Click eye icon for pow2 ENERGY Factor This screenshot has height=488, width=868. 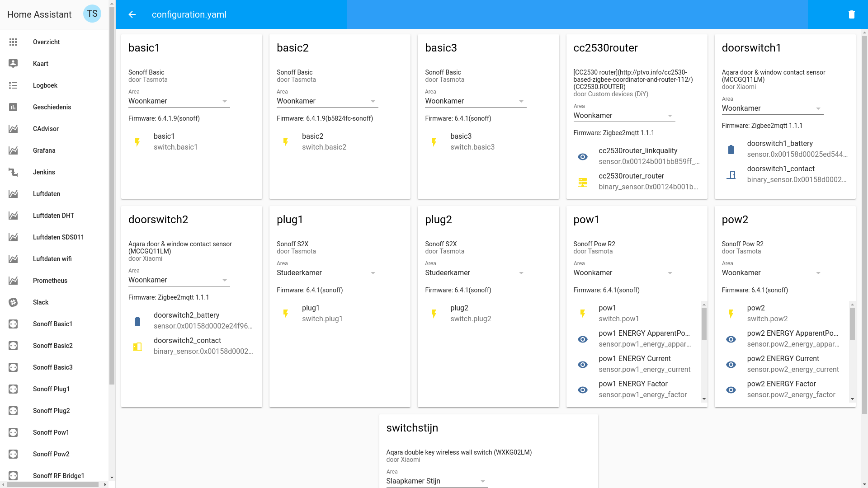pos(731,389)
